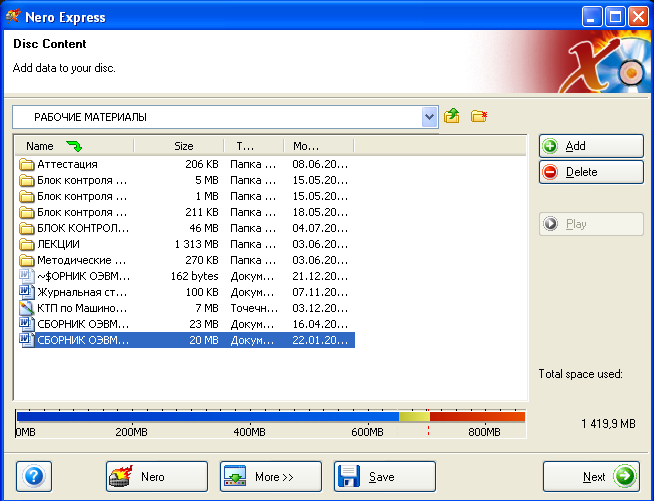This screenshot has height=501, width=654.
Task: Click the Play button
Action: (591, 224)
